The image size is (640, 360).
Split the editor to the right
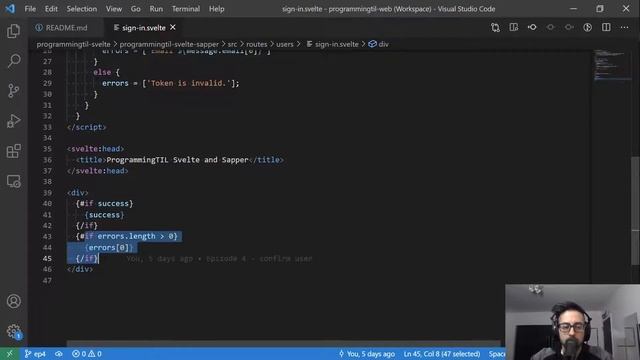tap(606, 27)
